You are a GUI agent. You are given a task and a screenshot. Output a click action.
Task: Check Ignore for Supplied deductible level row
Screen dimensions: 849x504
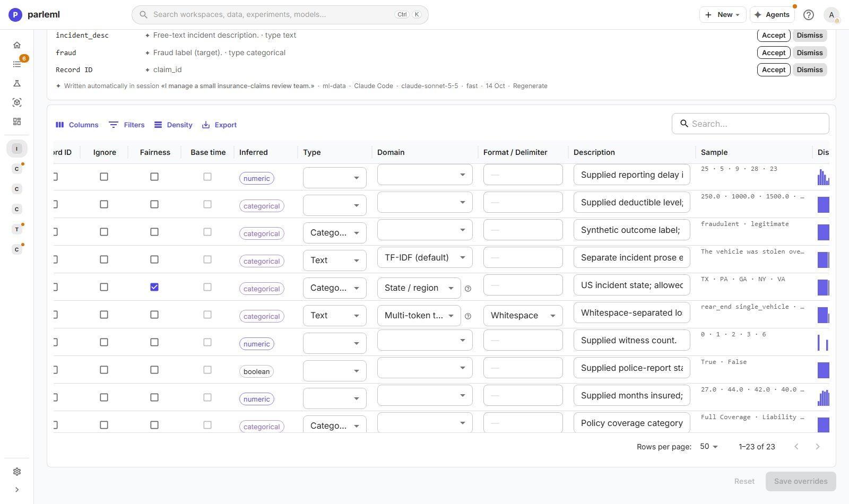click(x=104, y=204)
